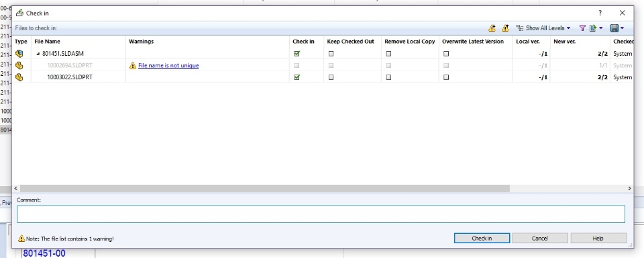The width and height of the screenshot is (644, 258).
Task: Open the Show All Levels dropdown
Action: coord(544,28)
